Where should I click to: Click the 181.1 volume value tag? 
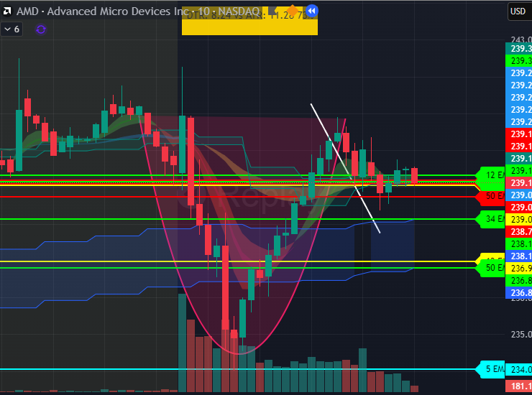[x=519, y=386]
